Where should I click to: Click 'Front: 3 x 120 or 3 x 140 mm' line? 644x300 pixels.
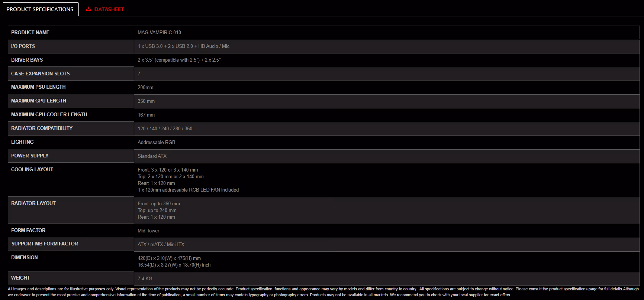click(168, 170)
